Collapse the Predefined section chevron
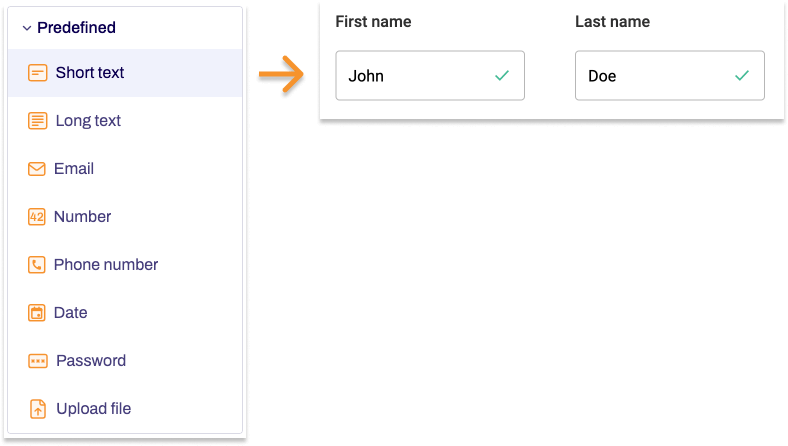 tap(27, 29)
